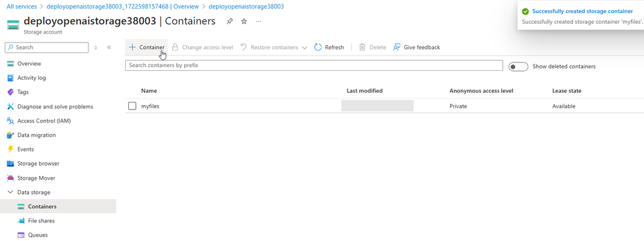644x241 pixels.
Task: Mark page as favorite with the star icon
Action: (x=244, y=21)
